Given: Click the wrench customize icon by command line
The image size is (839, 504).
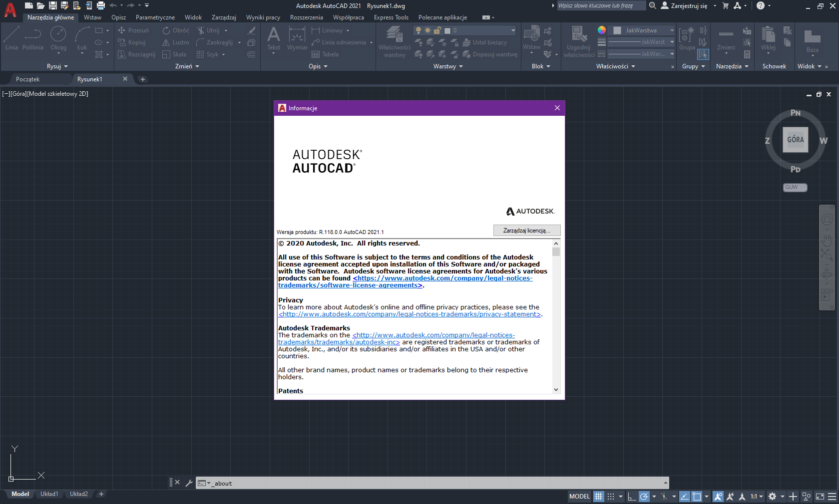Looking at the screenshot, I should [x=189, y=483].
